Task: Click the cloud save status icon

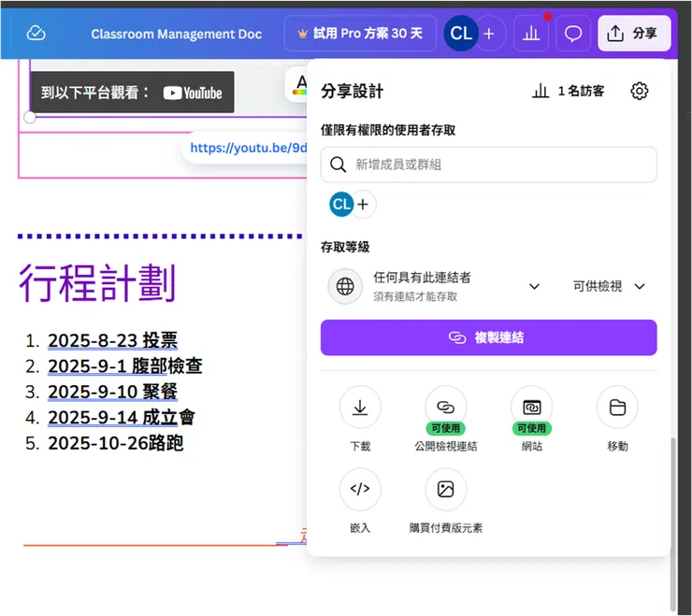Action: click(36, 33)
